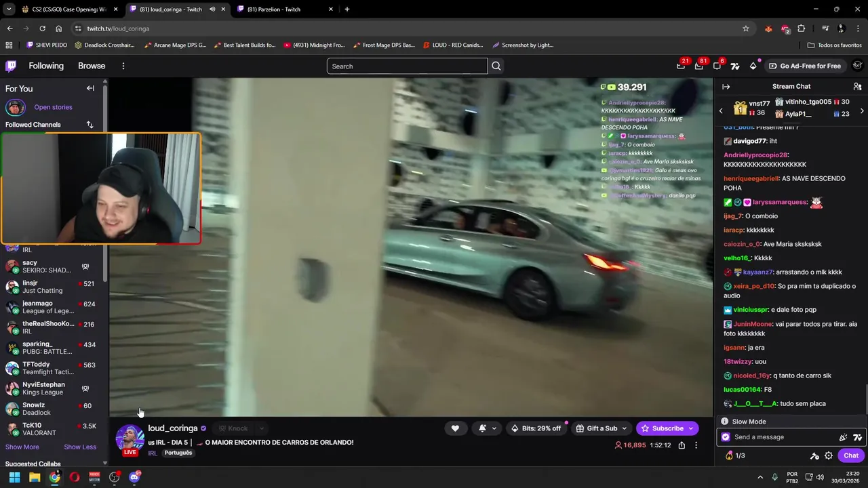Open Discord from the taskbar
Screen dimensions: 868x488
click(134, 477)
